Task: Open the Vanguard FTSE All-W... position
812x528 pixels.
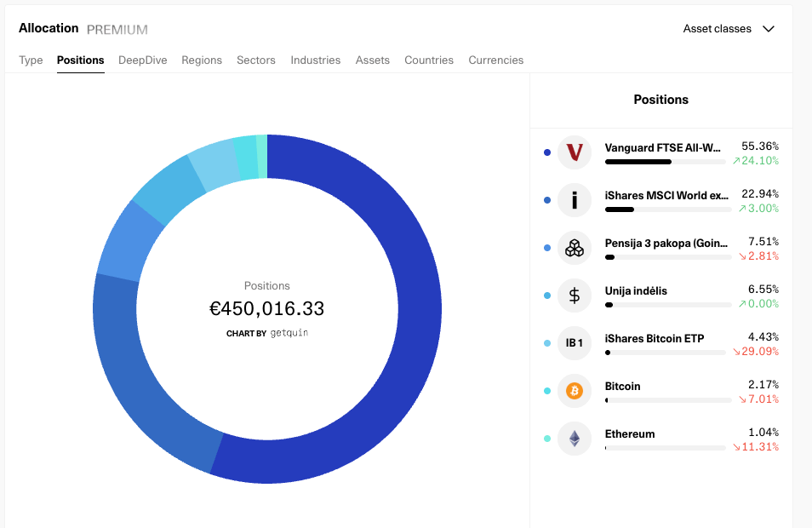Action: coord(662,147)
